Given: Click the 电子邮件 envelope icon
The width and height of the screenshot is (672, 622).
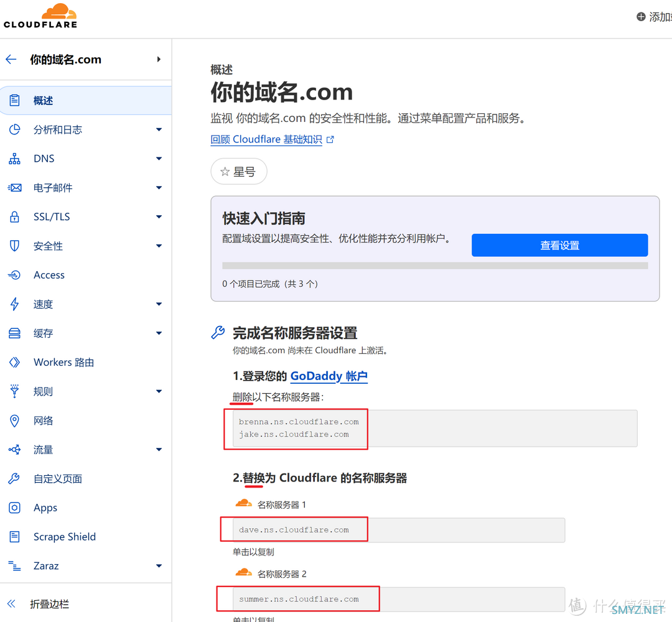Looking at the screenshot, I should pos(14,188).
